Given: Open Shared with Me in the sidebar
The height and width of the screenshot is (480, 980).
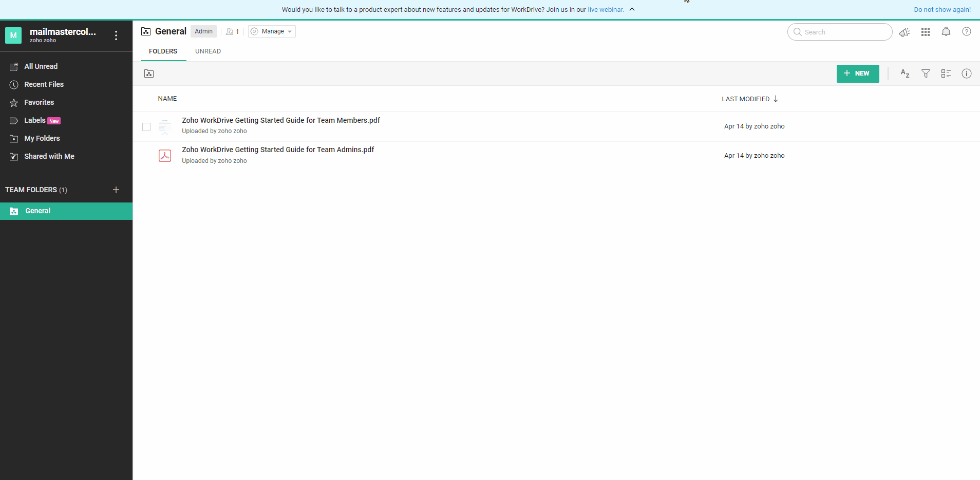Looking at the screenshot, I should [x=49, y=156].
